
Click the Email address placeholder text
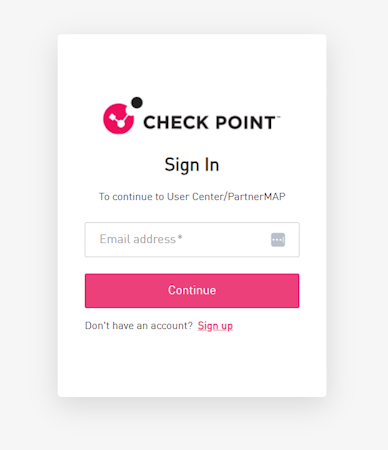point(138,239)
